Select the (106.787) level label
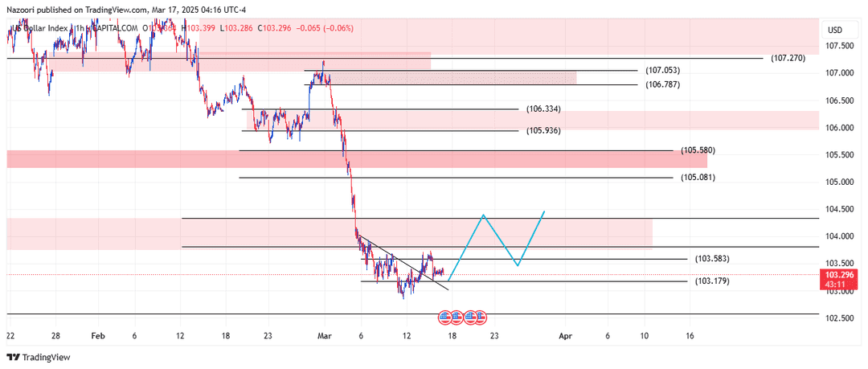Screen dimensions: 868x369 [662, 84]
